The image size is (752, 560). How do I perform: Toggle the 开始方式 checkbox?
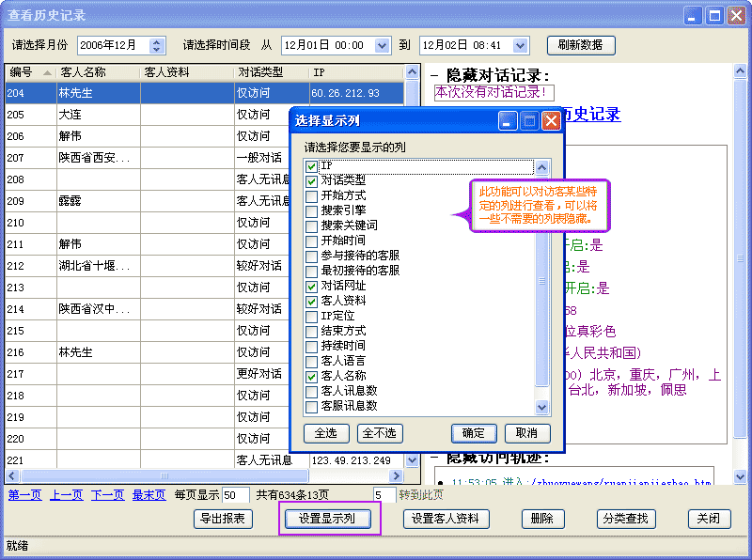coord(312,196)
